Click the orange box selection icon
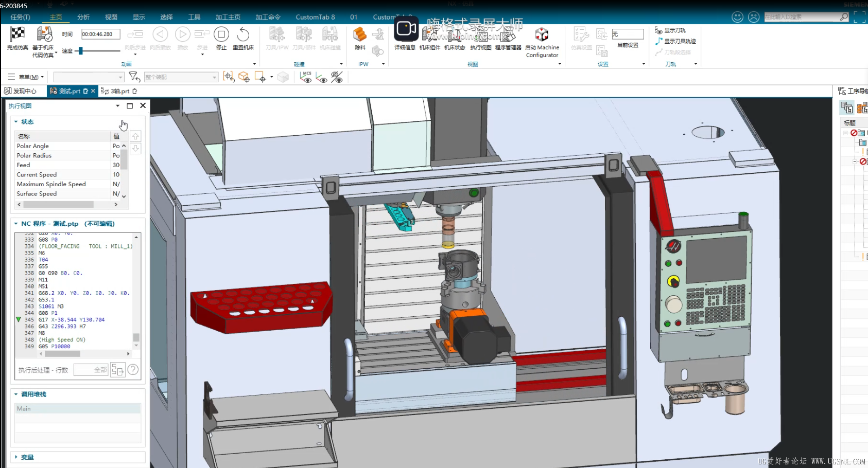This screenshot has width=868, height=468. click(244, 77)
